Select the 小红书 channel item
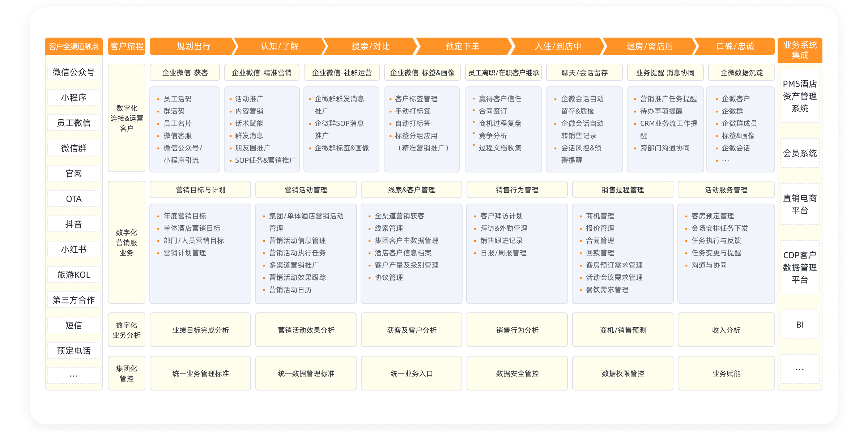The image size is (868, 431). [73, 249]
